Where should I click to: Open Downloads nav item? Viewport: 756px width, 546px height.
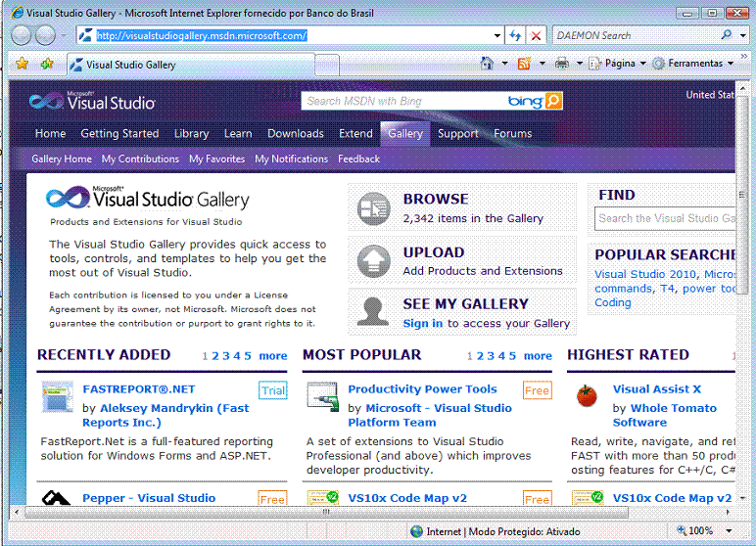pos(296,133)
